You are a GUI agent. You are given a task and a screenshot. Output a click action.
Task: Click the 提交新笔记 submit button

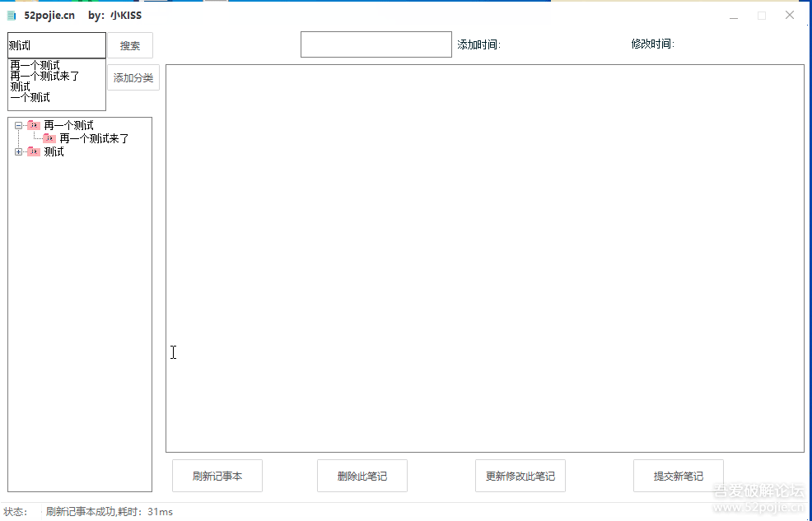pos(678,476)
